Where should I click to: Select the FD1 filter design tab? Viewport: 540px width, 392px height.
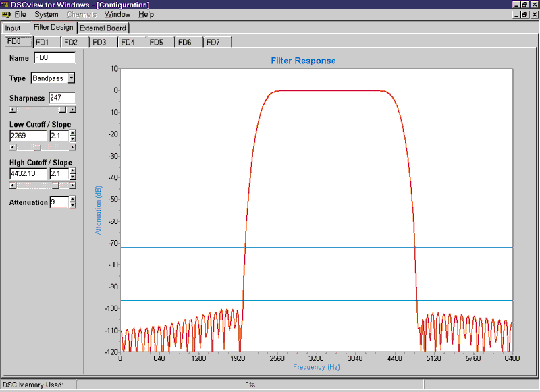point(44,41)
